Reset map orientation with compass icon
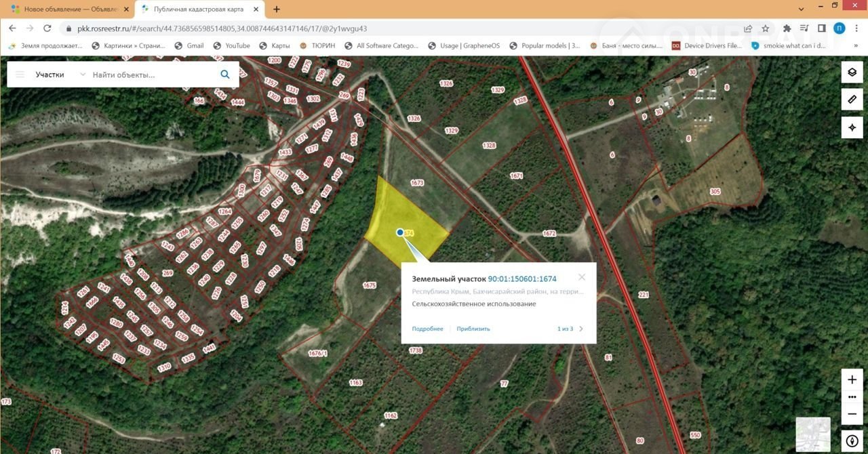The width and height of the screenshot is (868, 454). tap(852, 441)
